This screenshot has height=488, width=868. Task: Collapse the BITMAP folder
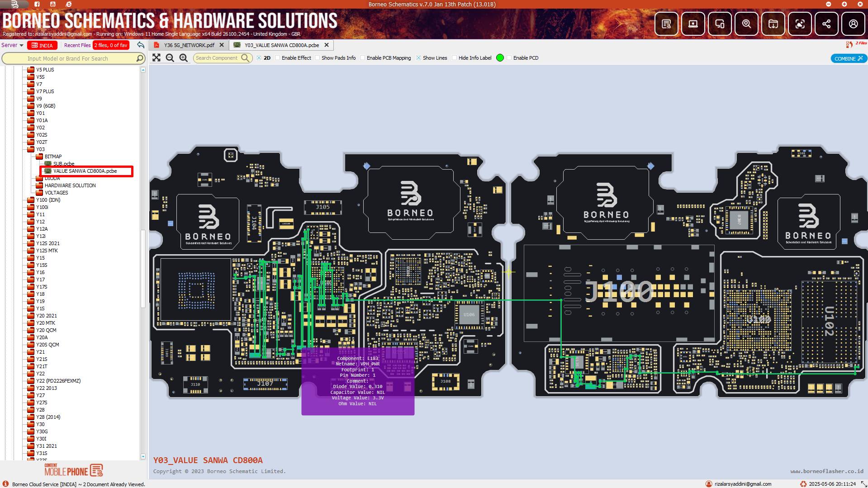39,156
